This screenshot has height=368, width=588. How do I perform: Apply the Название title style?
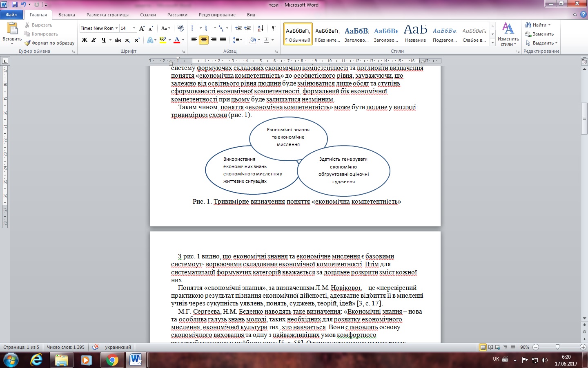[415, 34]
